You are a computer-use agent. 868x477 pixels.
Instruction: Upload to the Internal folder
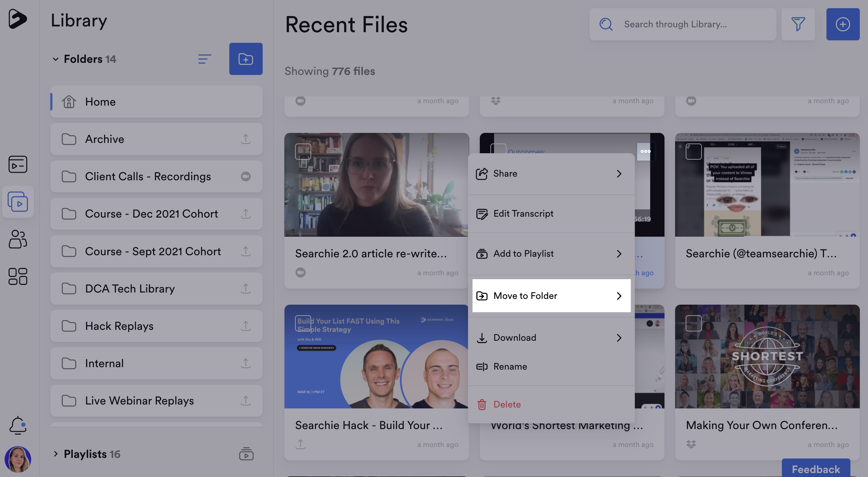246,364
